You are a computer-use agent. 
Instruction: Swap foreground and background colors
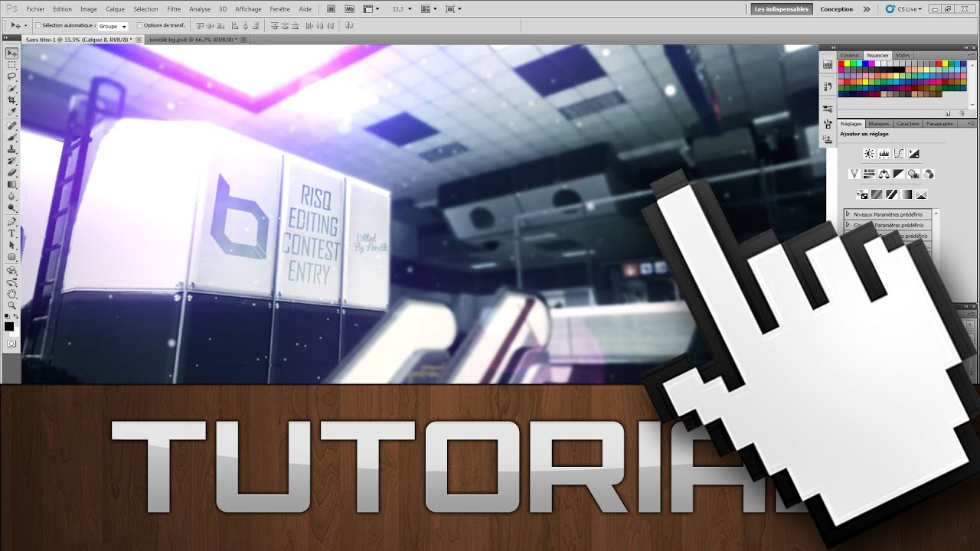coord(16,316)
